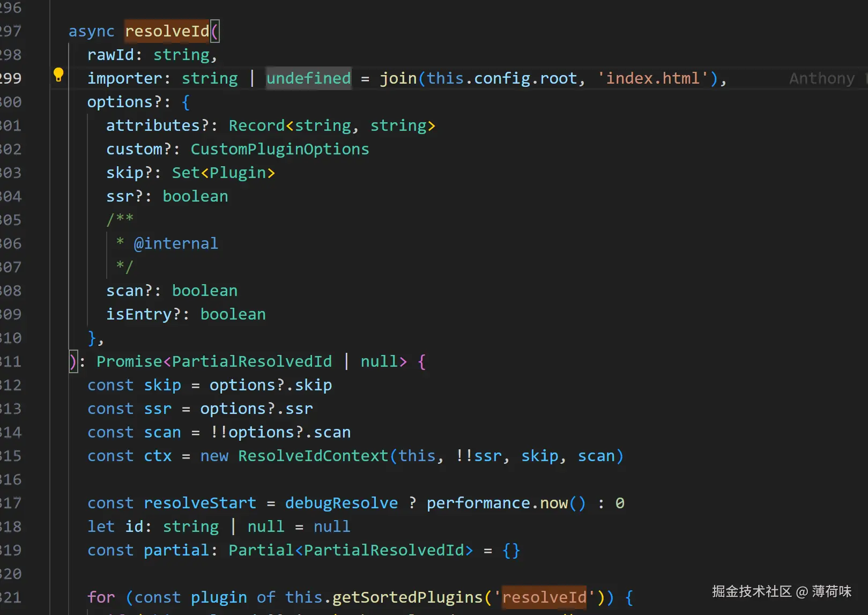
Task: Click the Set<Plugin> type
Action: [224, 173]
